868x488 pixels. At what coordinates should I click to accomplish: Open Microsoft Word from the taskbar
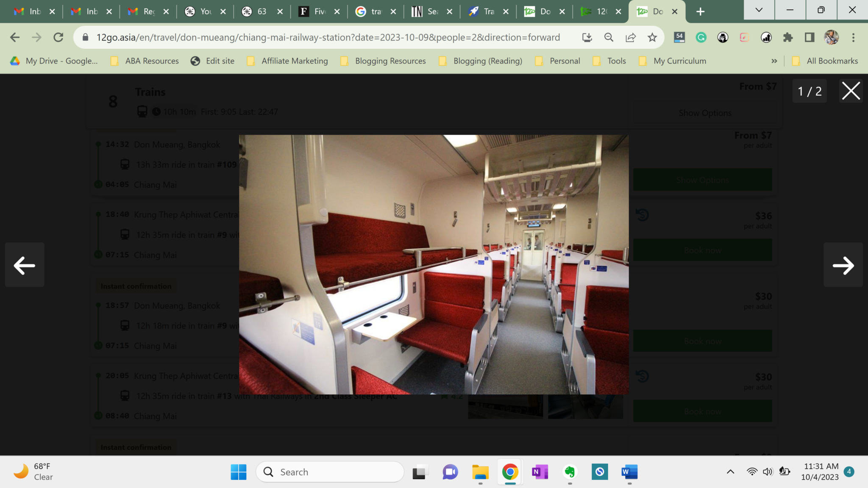point(629,472)
